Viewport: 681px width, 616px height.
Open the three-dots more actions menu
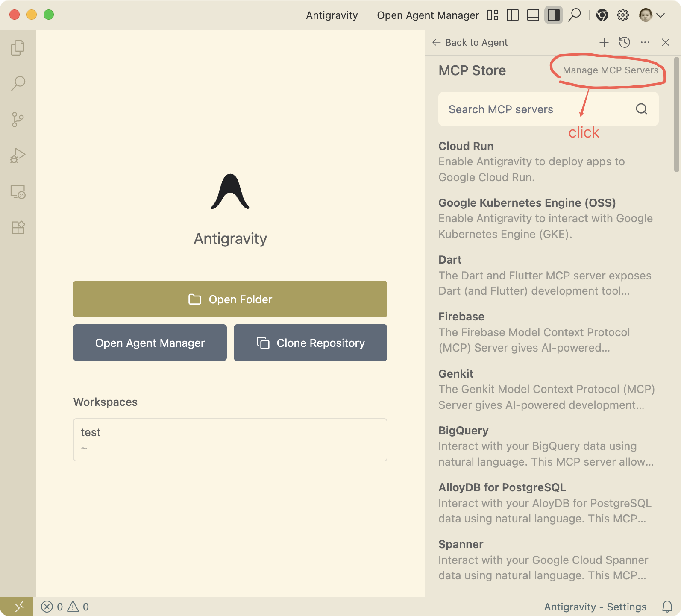(x=645, y=42)
